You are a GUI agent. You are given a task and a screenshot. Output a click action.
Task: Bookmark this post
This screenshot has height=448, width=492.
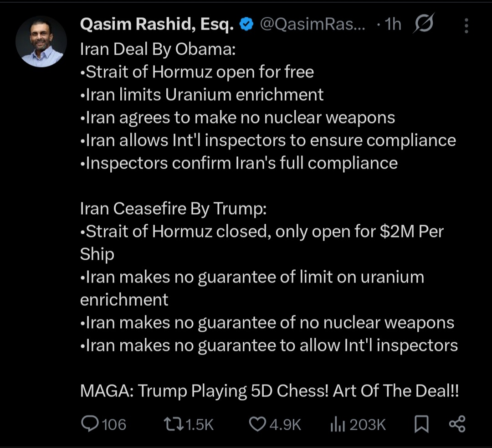[421, 425]
